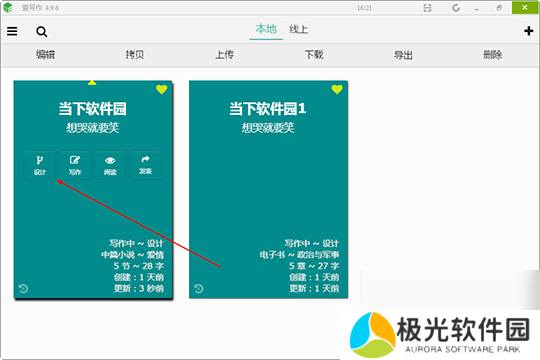Click 5 节 ~ 28 字 text

(x=139, y=266)
